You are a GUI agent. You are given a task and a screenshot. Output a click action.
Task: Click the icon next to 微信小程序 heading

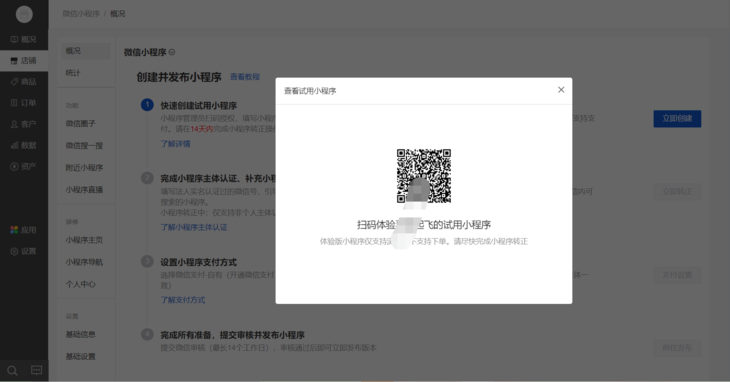click(x=172, y=52)
